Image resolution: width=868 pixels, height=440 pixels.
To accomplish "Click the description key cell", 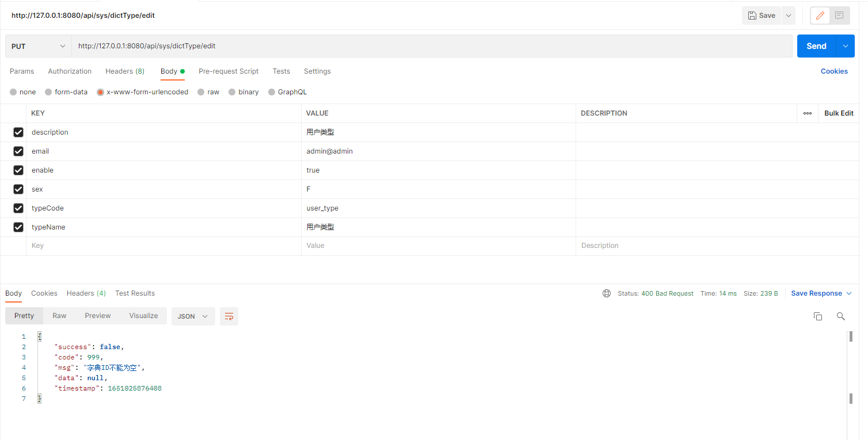I will pyautogui.click(x=163, y=132).
